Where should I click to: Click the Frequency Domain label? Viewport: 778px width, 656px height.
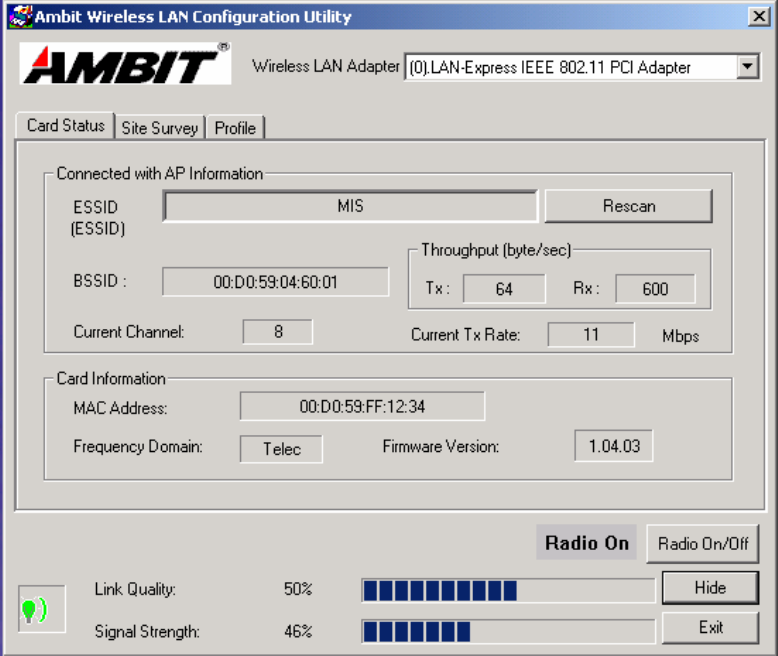pyautogui.click(x=138, y=447)
